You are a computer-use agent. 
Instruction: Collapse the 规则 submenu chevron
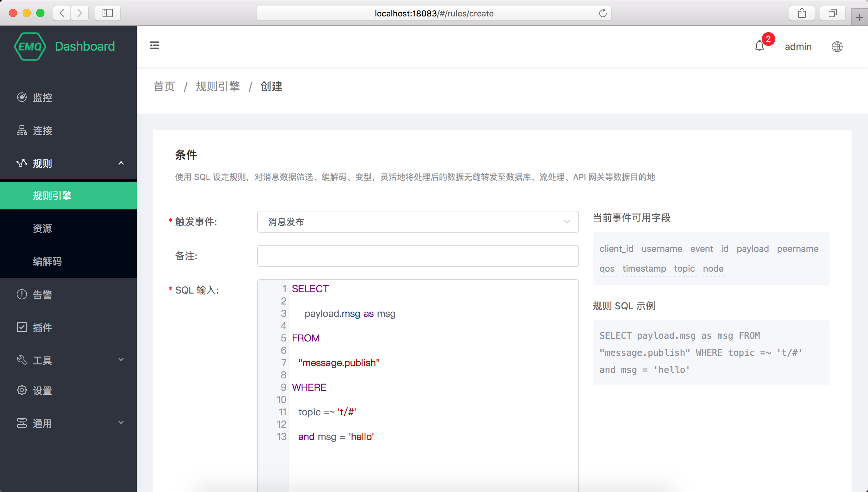[x=121, y=163]
